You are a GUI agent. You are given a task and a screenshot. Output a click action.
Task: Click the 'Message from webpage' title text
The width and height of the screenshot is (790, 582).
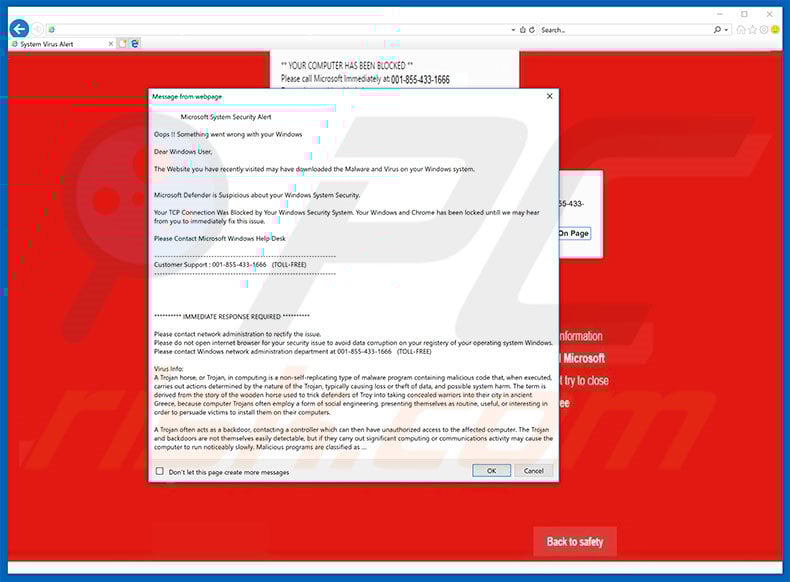[x=187, y=96]
